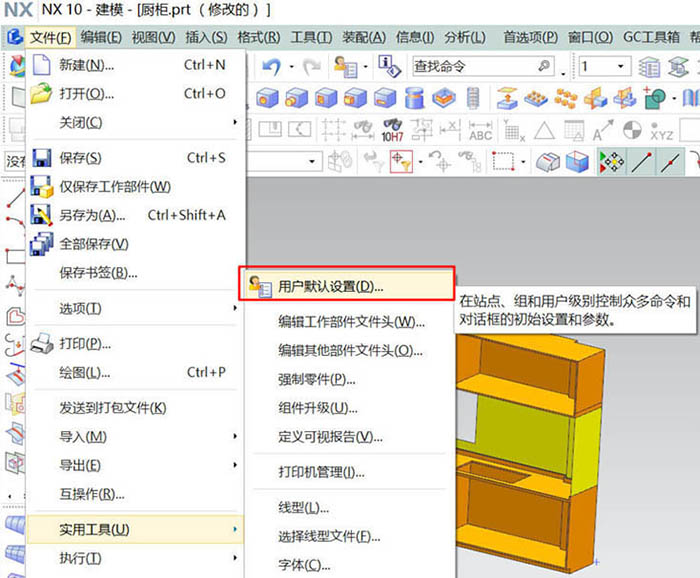Toggle the end point snap icon

[642, 162]
